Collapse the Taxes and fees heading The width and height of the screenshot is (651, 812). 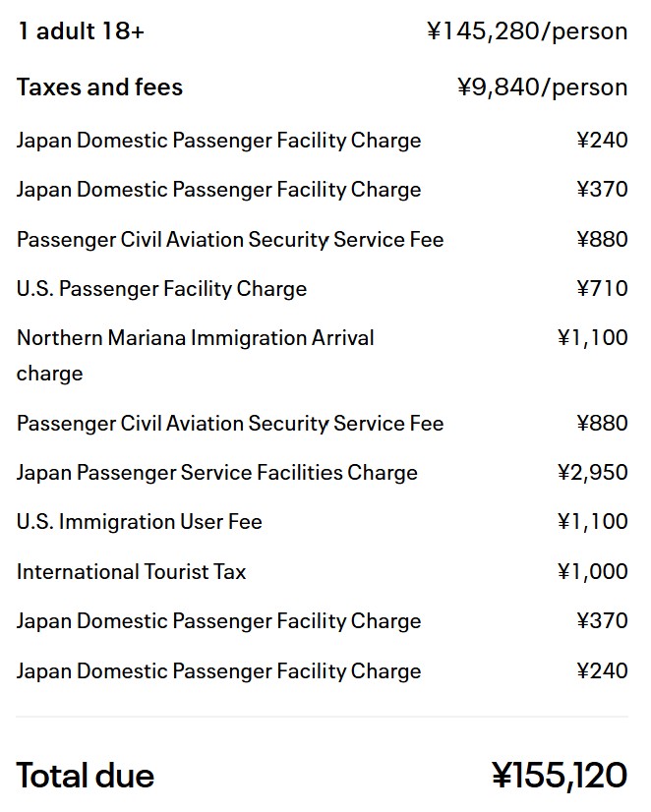tap(99, 87)
